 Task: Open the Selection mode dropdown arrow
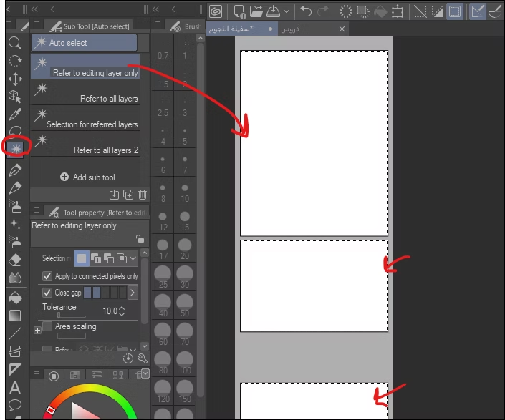pyautogui.click(x=133, y=258)
